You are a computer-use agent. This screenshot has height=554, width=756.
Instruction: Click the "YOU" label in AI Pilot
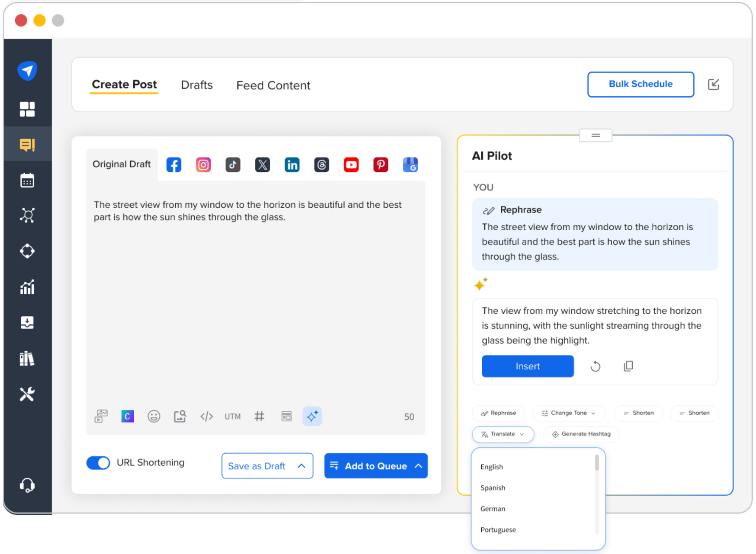483,187
